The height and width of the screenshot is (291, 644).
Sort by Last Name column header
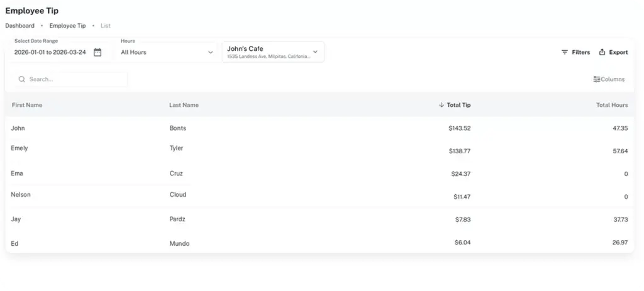pyautogui.click(x=184, y=105)
